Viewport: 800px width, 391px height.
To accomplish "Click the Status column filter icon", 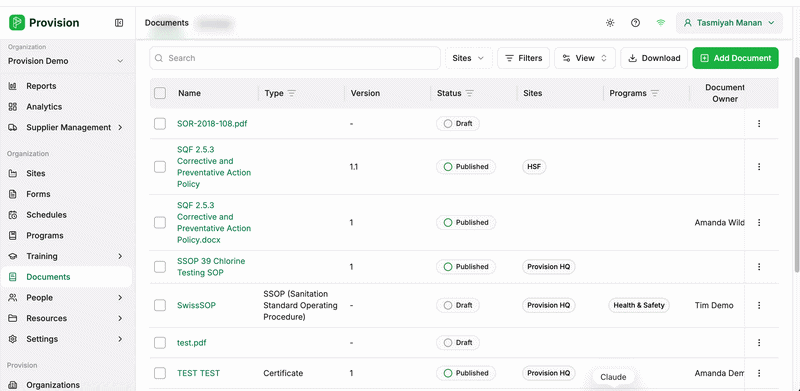I will 469,93.
